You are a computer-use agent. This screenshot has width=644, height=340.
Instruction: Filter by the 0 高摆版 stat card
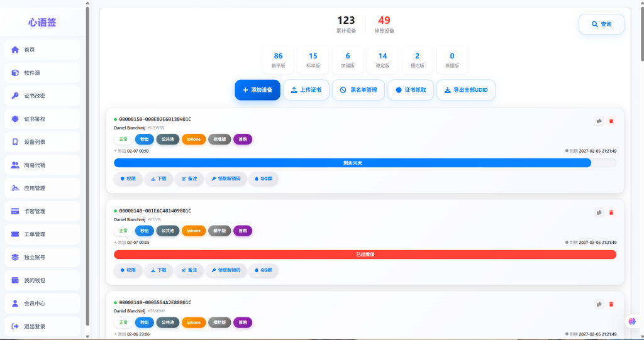click(452, 60)
